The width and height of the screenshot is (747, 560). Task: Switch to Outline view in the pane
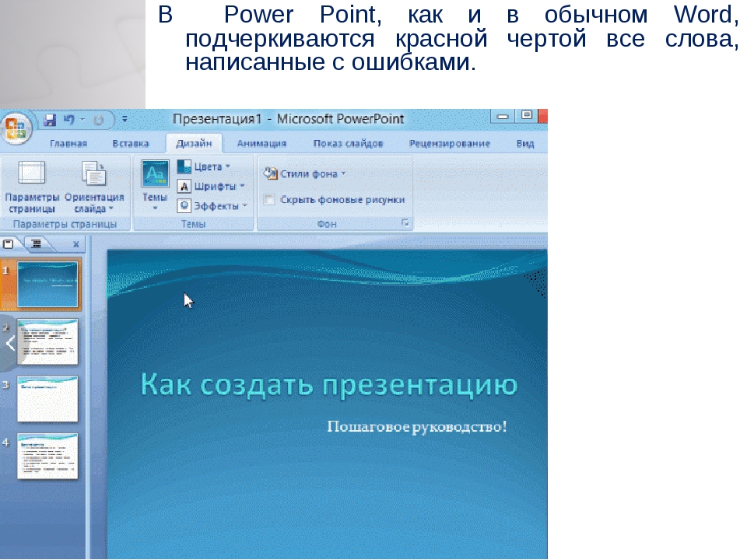[37, 244]
